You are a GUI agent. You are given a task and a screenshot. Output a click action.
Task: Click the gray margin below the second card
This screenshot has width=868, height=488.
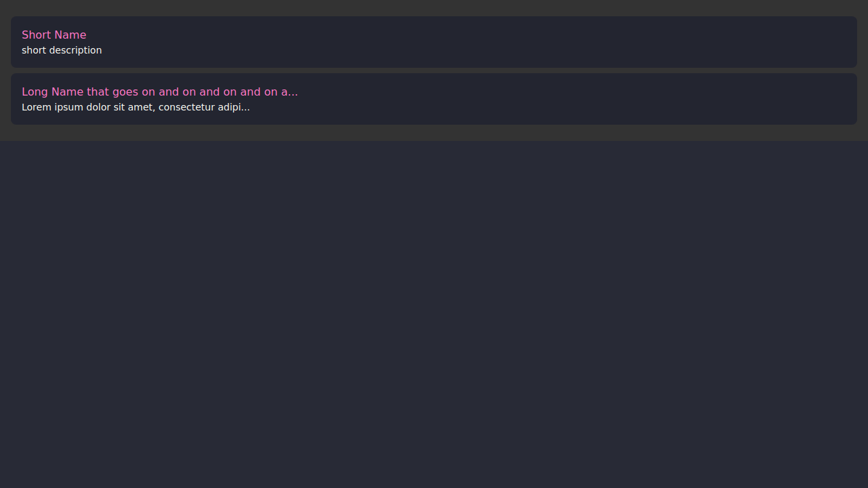[x=434, y=133]
